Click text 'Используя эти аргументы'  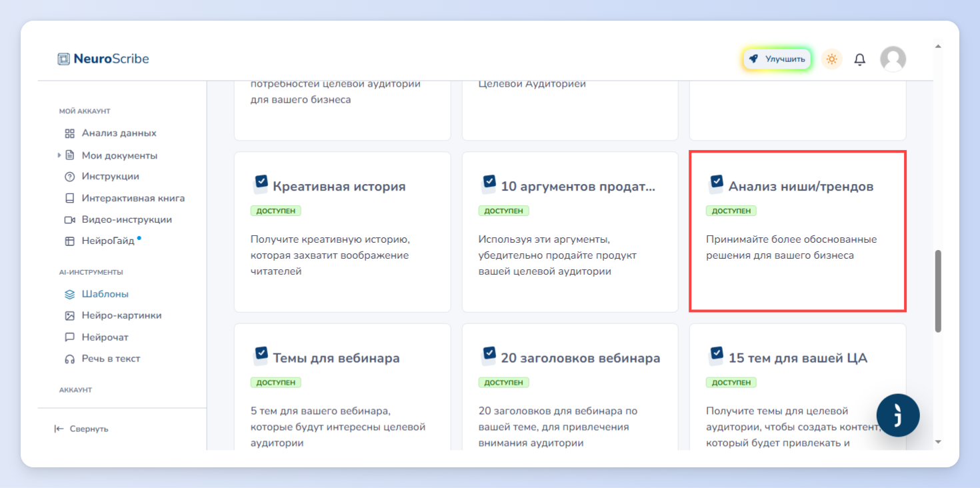(x=545, y=239)
